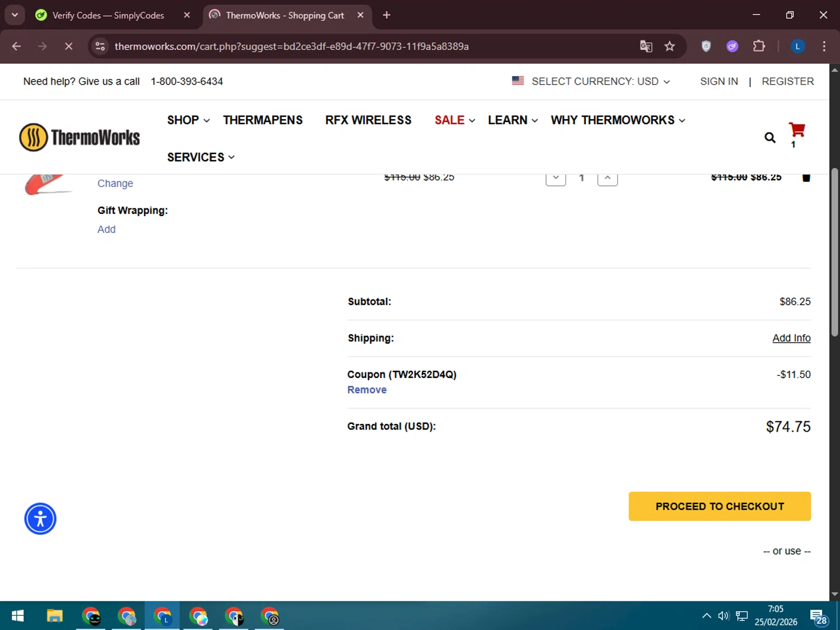Click REGISTER link
Image resolution: width=840 pixels, height=630 pixels.
point(787,81)
